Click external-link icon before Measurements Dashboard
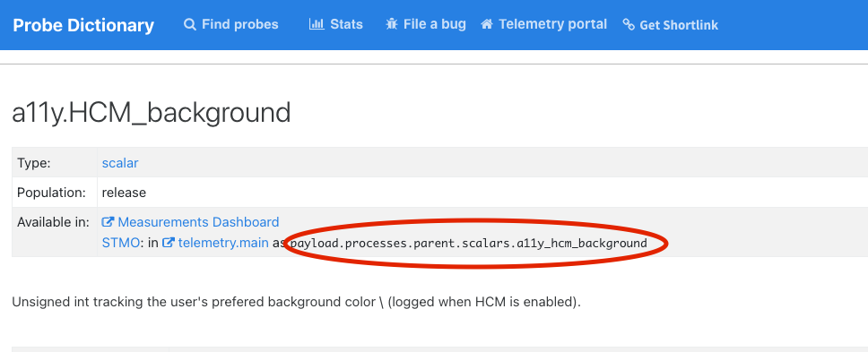The height and width of the screenshot is (352, 868). 108,222
